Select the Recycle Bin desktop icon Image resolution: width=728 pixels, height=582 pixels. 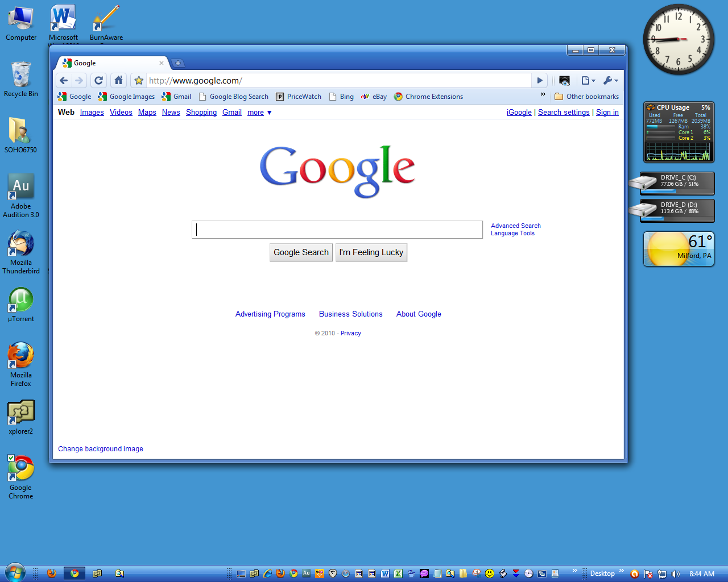tap(21, 80)
